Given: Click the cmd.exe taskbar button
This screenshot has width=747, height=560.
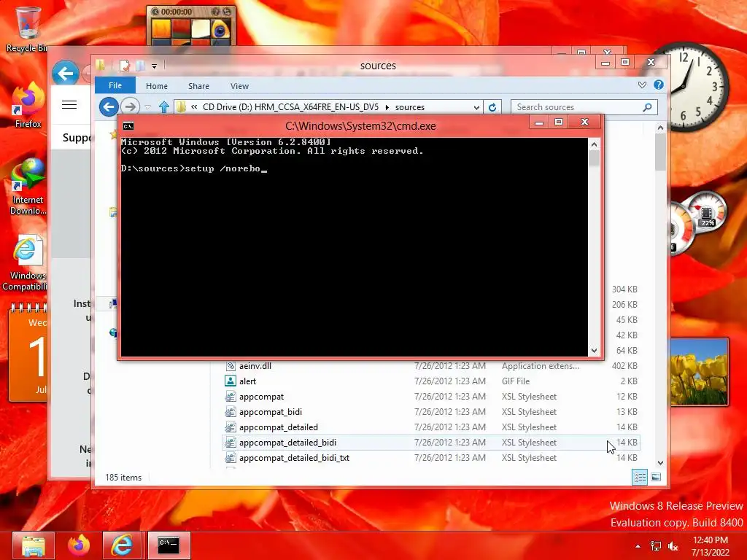Looking at the screenshot, I should (x=169, y=545).
